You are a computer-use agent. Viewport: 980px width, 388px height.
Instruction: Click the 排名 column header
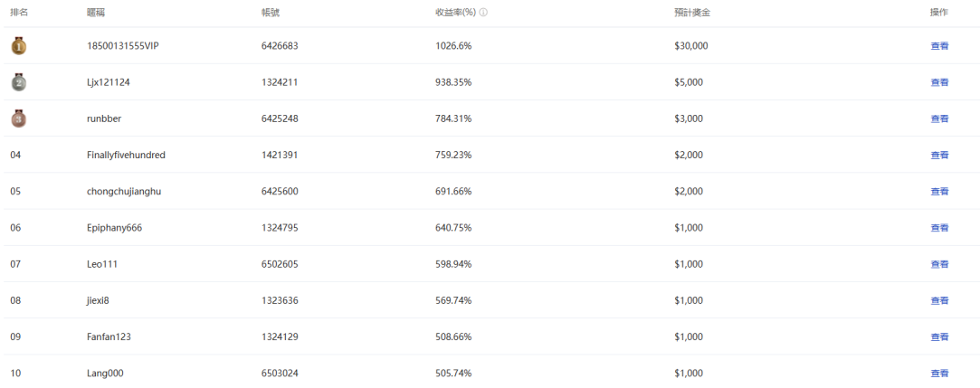[x=19, y=13]
